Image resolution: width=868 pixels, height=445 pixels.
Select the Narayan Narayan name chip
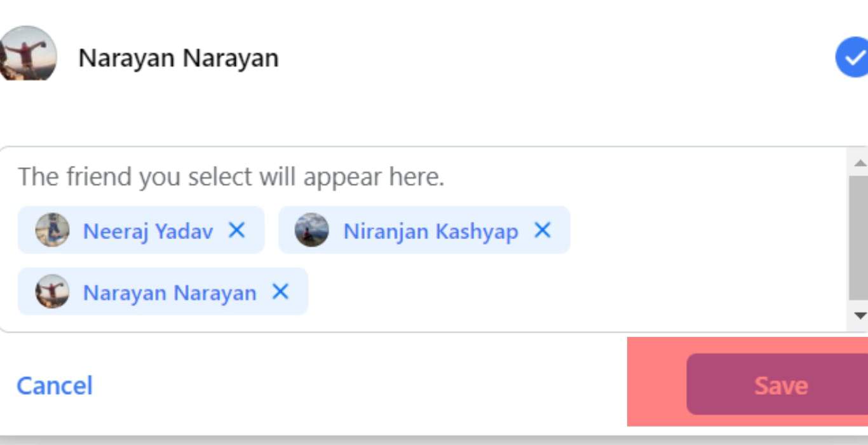pyautogui.click(x=163, y=292)
